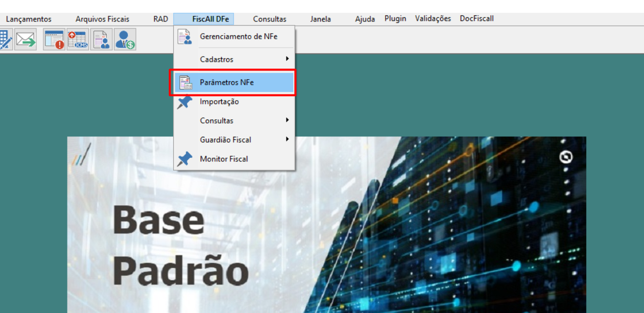Image resolution: width=644 pixels, height=313 pixels.
Task: Click the grid with pencil toolbar icon
Action: 6,40
